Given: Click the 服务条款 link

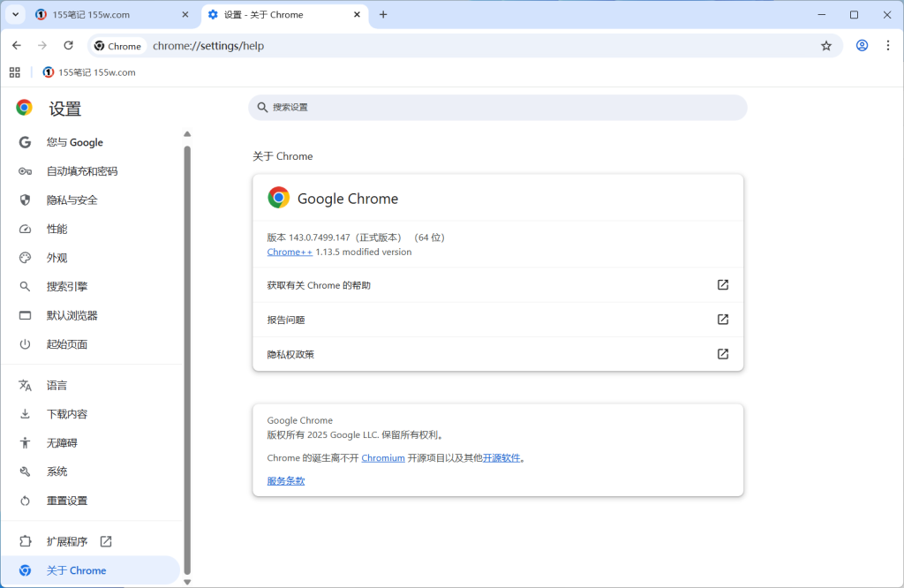Looking at the screenshot, I should (286, 481).
